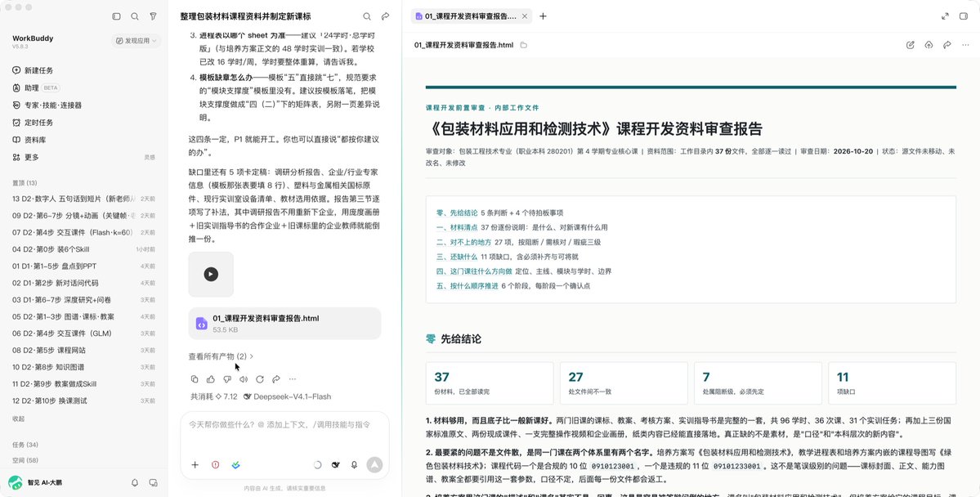This screenshot has height=497, width=980.
Task: Toggle the right side panel icon
Action: click(964, 16)
